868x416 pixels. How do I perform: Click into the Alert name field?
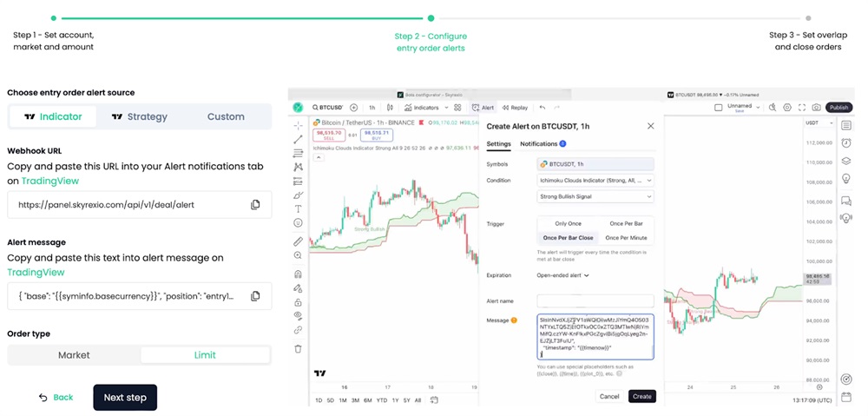click(595, 301)
